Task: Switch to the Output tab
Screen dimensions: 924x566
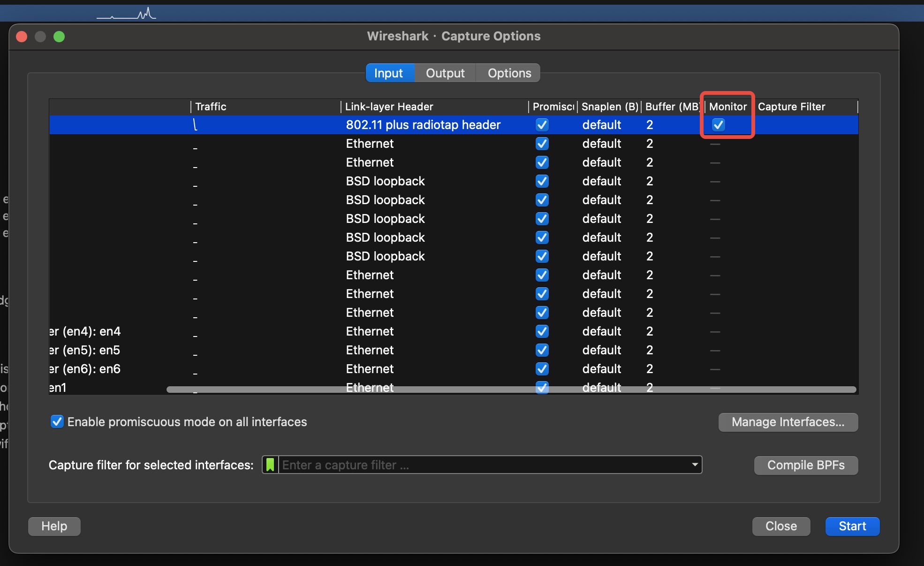Action: [445, 73]
